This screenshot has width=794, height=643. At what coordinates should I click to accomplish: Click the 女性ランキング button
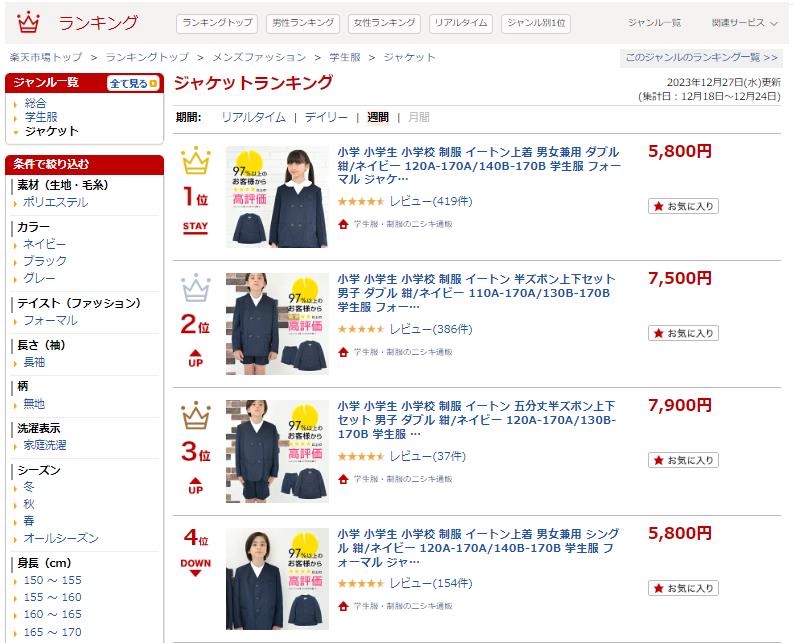click(x=384, y=23)
